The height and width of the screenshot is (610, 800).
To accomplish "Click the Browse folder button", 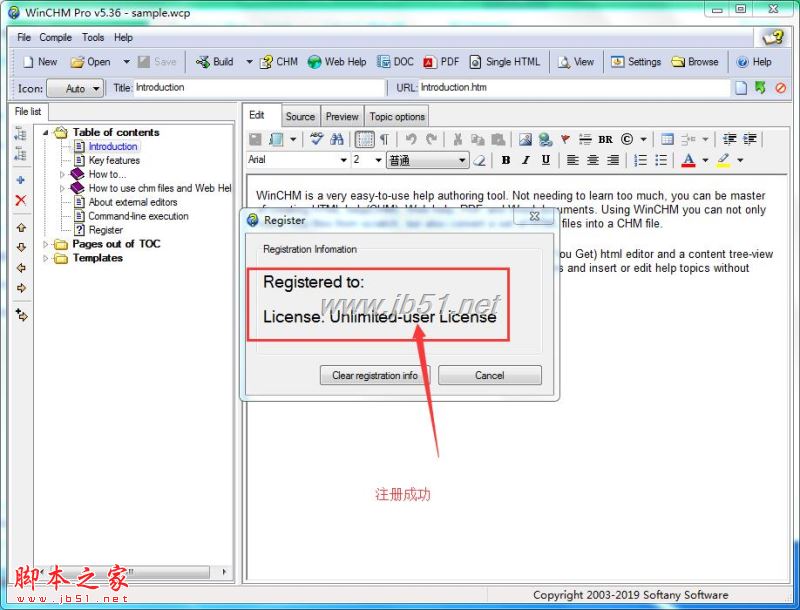I will pos(695,62).
